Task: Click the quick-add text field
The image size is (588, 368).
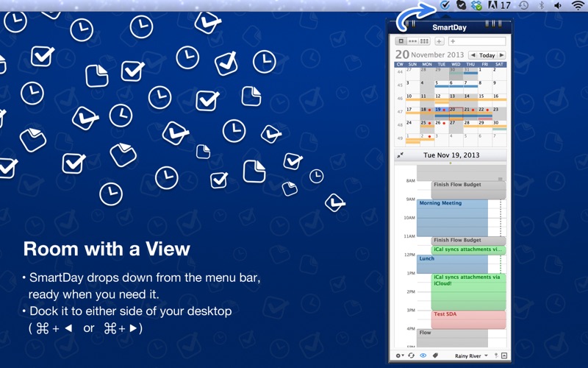Action: coord(476,41)
